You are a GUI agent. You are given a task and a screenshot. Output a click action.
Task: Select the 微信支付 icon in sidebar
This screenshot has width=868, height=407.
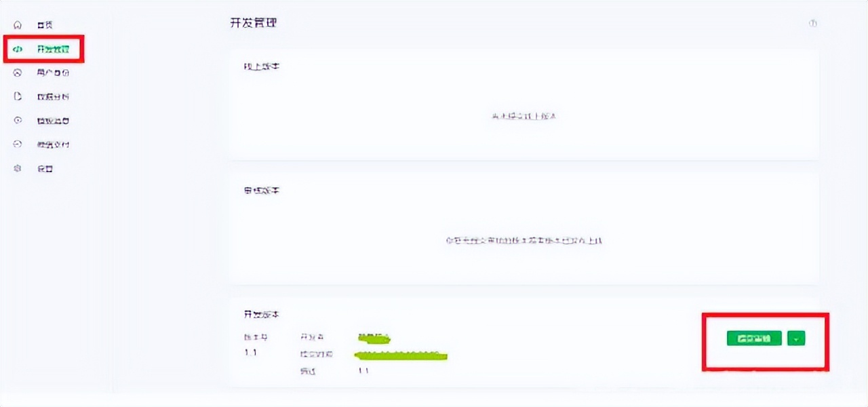(17, 144)
